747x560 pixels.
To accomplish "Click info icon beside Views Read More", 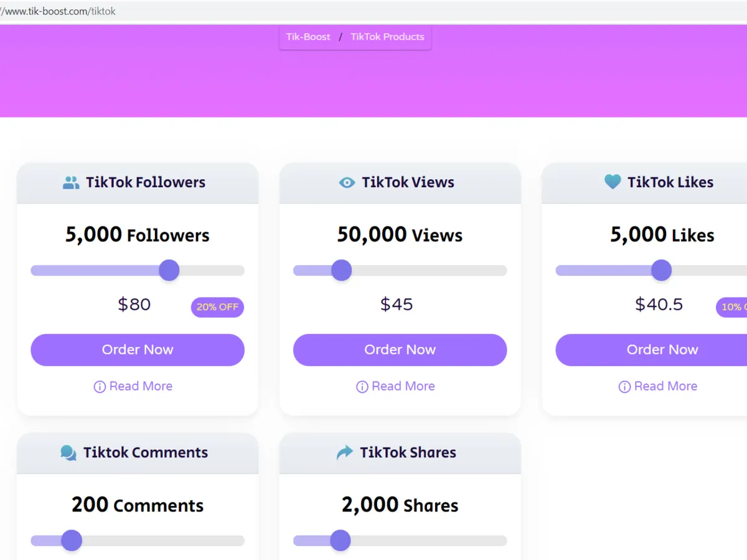I will click(x=362, y=386).
